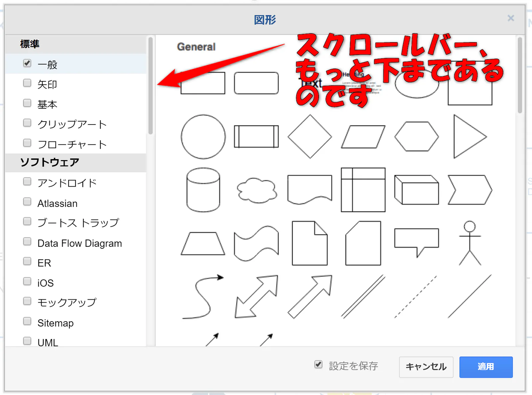The image size is (532, 395).
Task: Uncheck the 一般 checkbox
Action: (27, 63)
